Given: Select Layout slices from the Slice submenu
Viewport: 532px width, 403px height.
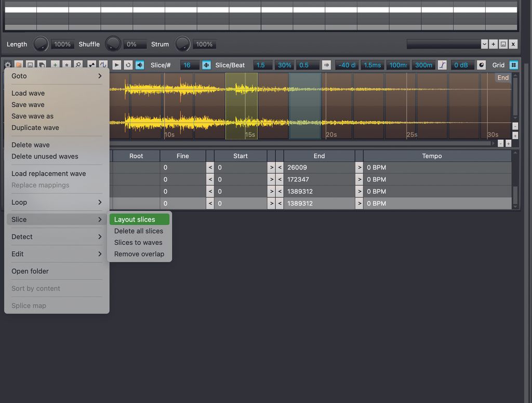Looking at the screenshot, I should click(135, 219).
